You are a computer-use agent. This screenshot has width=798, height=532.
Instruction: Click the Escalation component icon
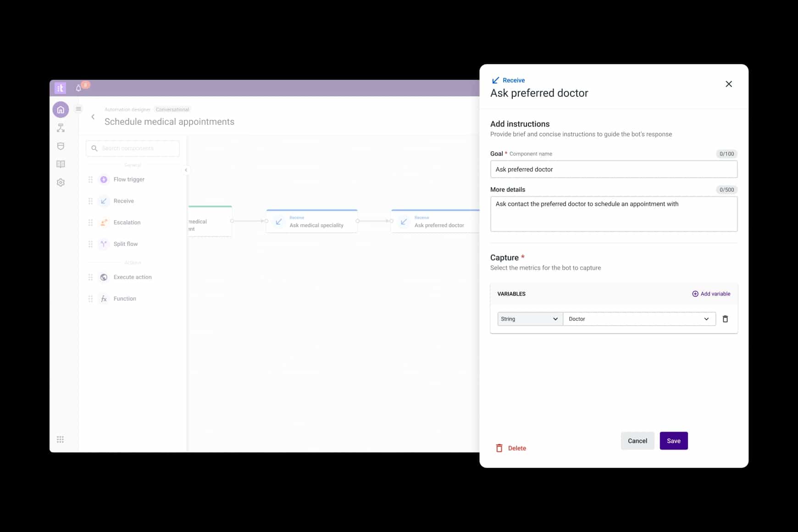(103, 222)
